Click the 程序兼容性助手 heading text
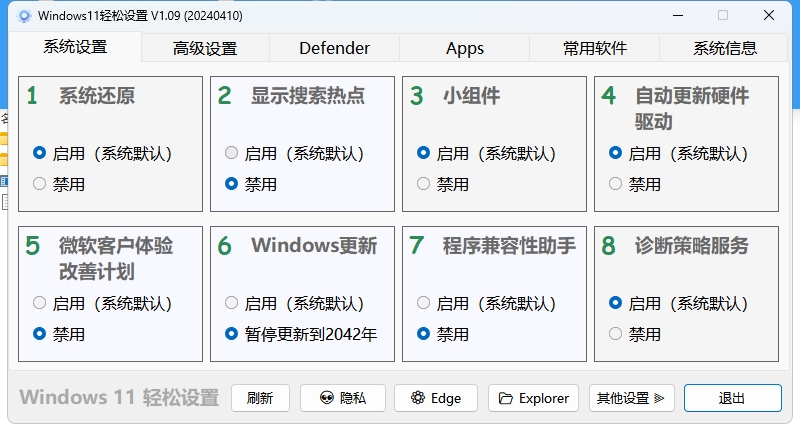 coord(509,246)
